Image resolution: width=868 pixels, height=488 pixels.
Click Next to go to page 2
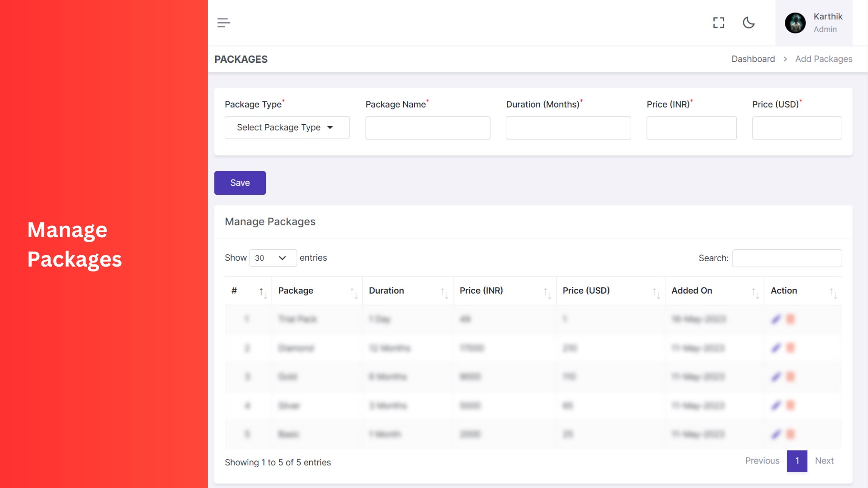pyautogui.click(x=825, y=460)
